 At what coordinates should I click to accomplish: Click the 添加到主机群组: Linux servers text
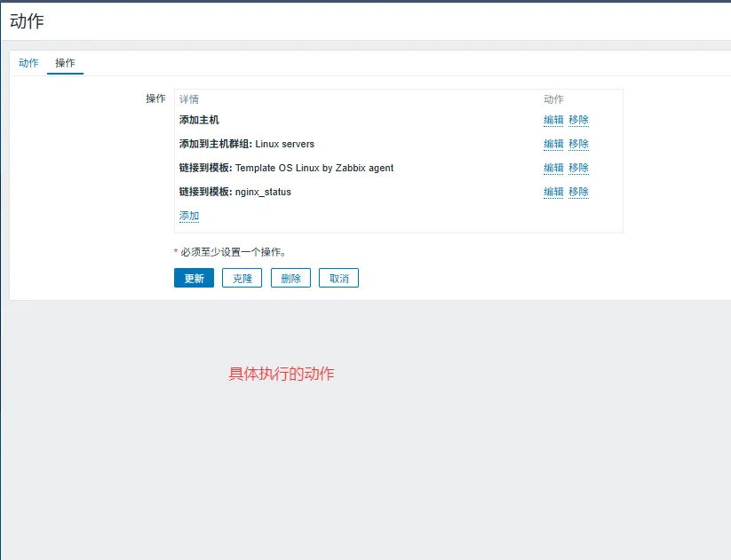(x=246, y=144)
